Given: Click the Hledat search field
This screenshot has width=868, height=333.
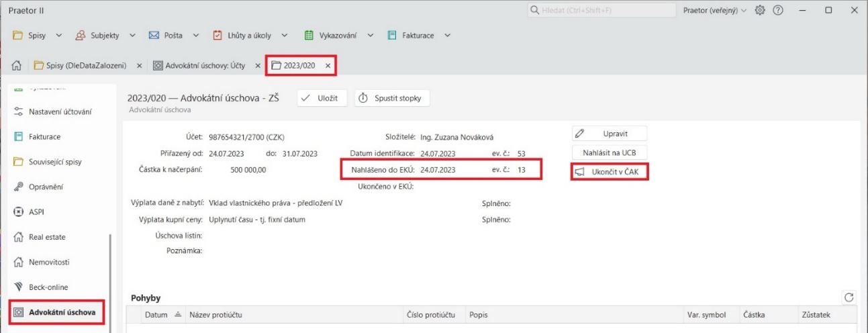Looking at the screenshot, I should (x=601, y=11).
